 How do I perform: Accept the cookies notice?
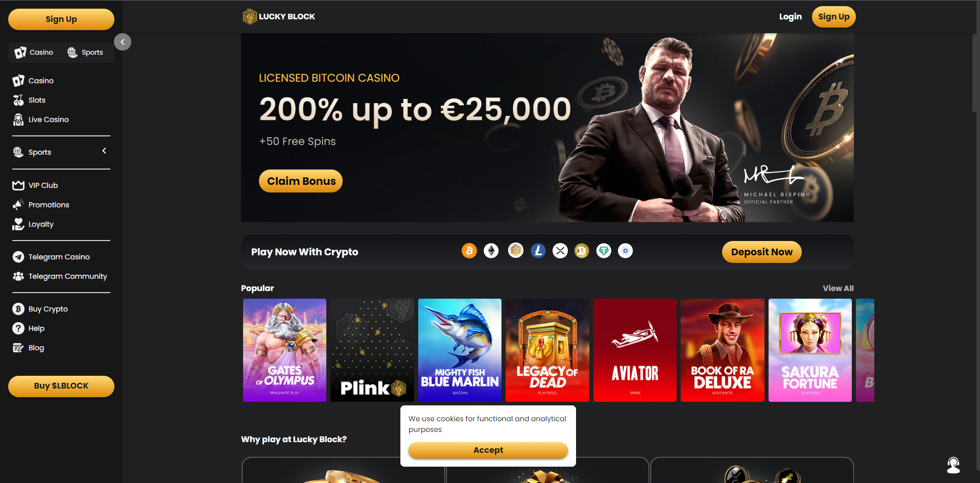click(488, 450)
